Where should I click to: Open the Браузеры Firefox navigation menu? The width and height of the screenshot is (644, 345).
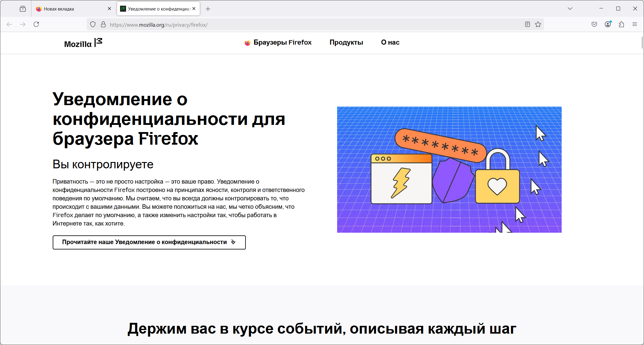click(278, 43)
